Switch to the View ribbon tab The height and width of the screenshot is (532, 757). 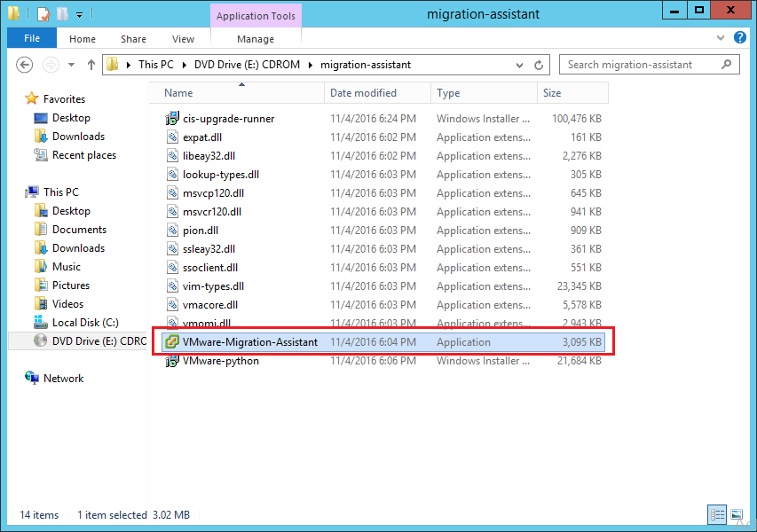[x=183, y=39]
